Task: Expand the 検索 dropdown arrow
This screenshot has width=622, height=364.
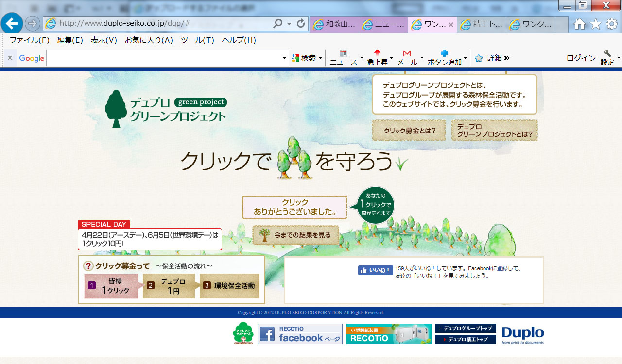Action: tap(321, 58)
